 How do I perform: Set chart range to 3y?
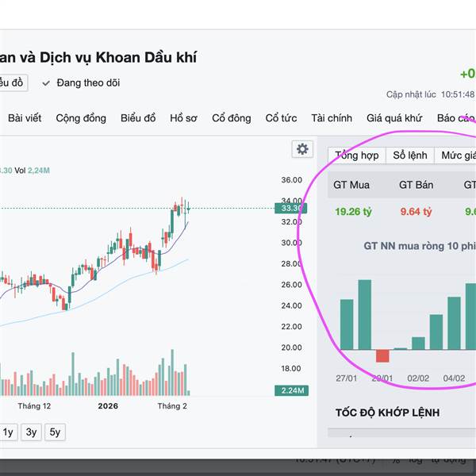click(x=31, y=432)
